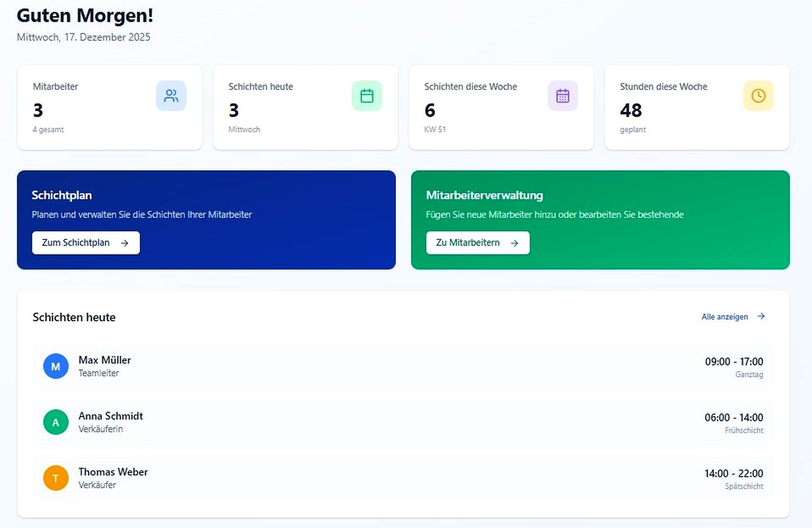812x528 pixels.
Task: Open the Mitarbeiter statistics card
Action: click(109, 108)
